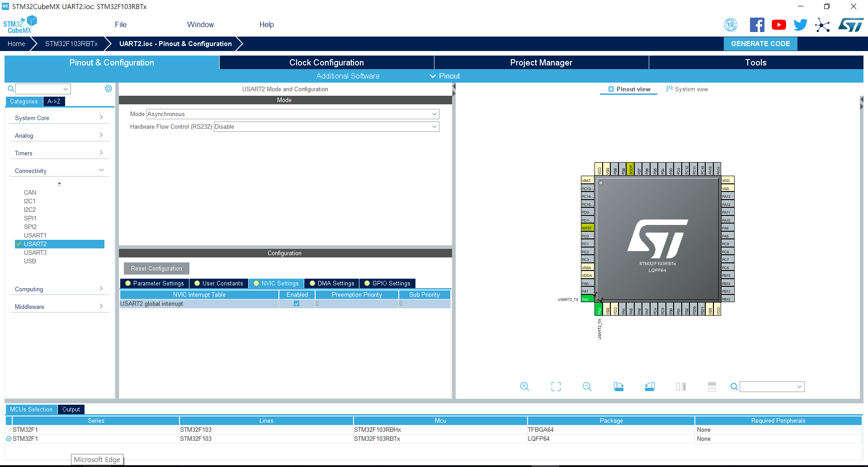The width and height of the screenshot is (868, 467).
Task: Select USART1 in the Connectivity list
Action: pos(35,235)
